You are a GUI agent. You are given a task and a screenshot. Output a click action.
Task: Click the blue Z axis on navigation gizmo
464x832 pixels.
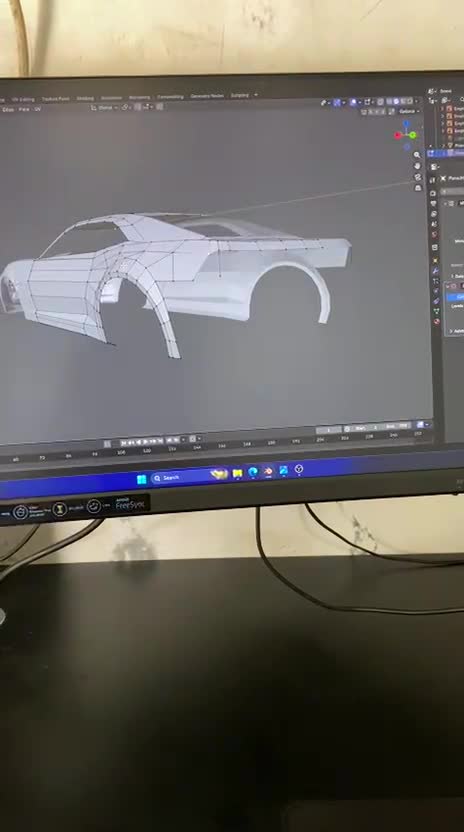pos(407,124)
